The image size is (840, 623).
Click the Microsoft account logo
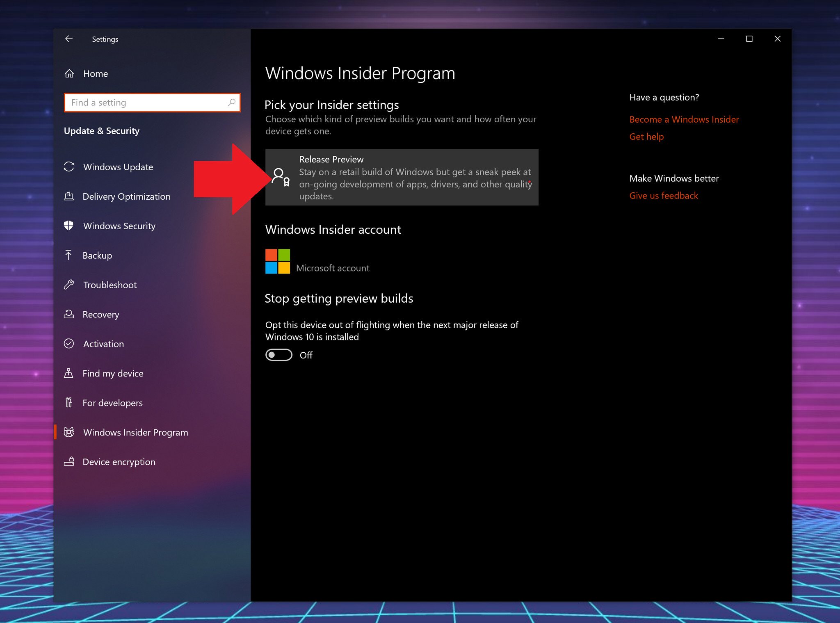coord(278,261)
